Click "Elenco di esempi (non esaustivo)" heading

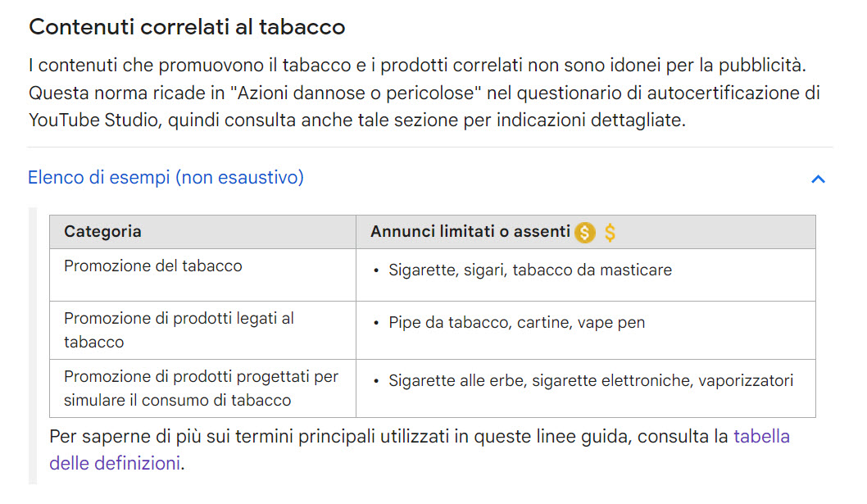coord(166,178)
